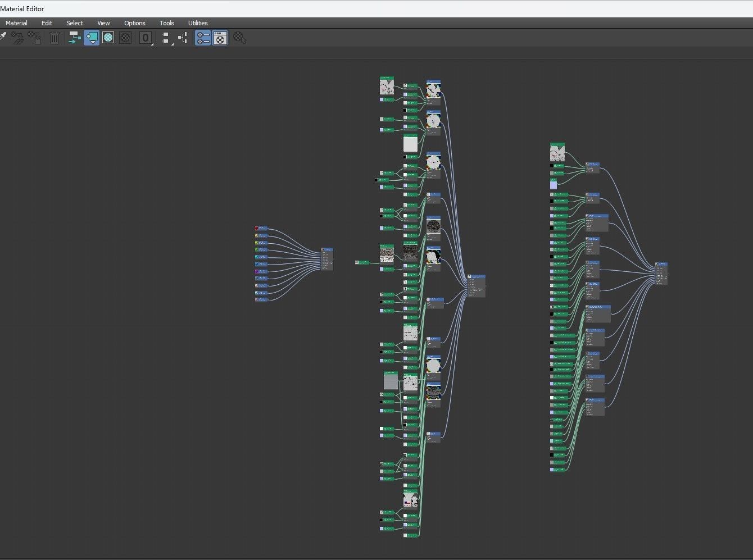Toggle the Parameter Editor panel
The width and height of the screenshot is (753, 560).
pos(220,38)
